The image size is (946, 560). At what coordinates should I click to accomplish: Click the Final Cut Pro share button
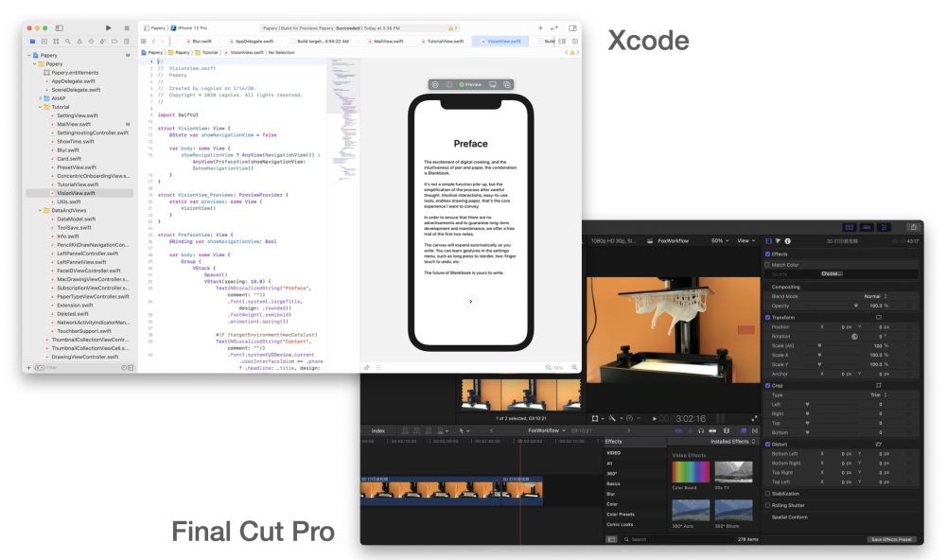coord(914,227)
